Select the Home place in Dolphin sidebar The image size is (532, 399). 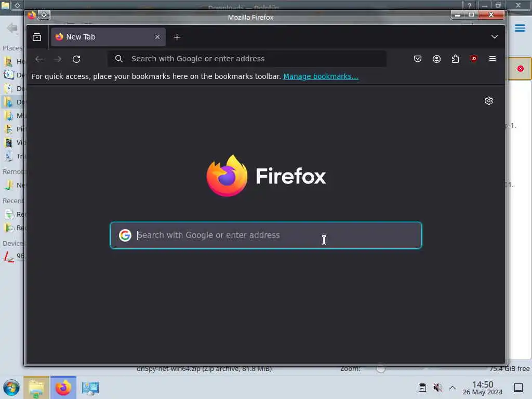14,61
